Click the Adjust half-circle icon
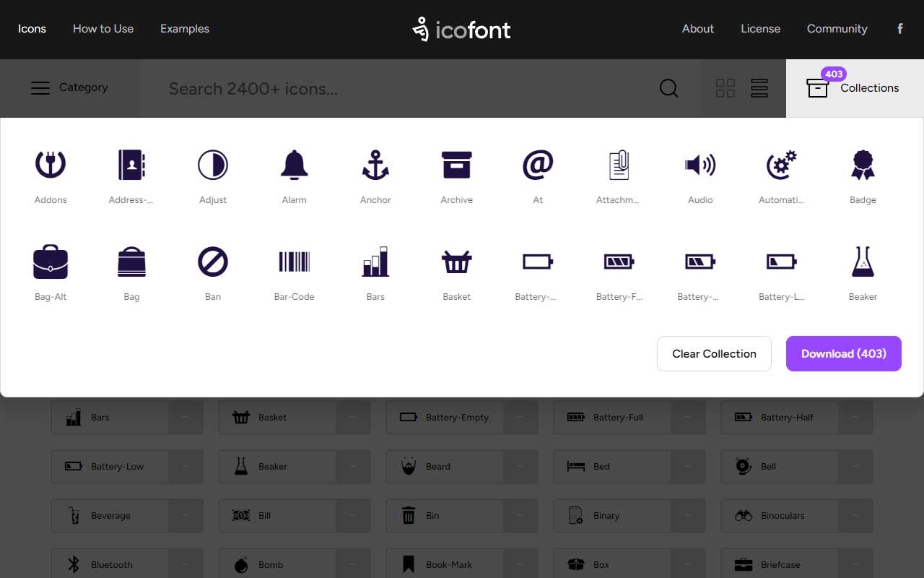 pyautogui.click(x=213, y=165)
